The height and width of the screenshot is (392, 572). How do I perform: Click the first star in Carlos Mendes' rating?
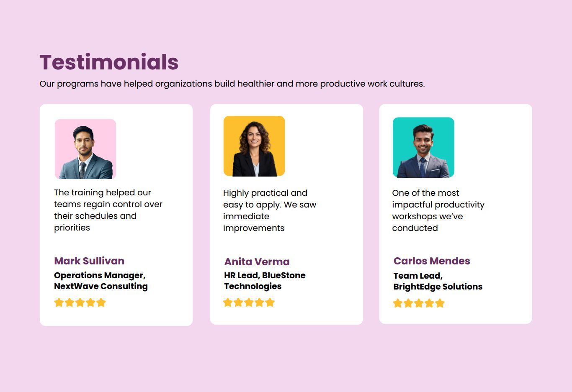pyautogui.click(x=398, y=303)
